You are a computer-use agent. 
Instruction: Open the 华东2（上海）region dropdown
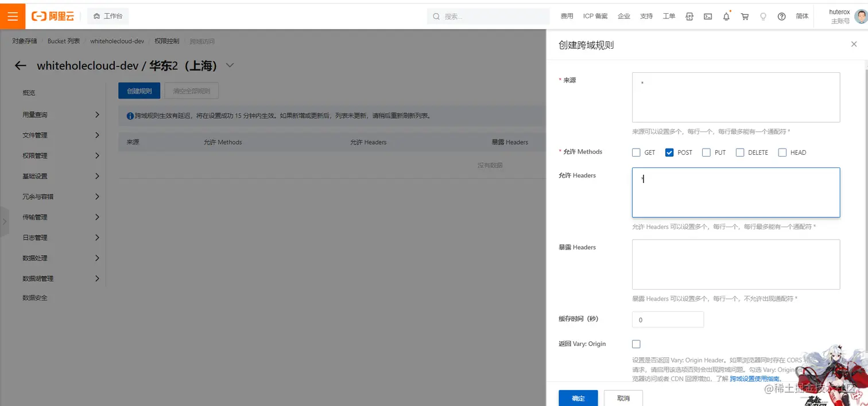point(230,65)
